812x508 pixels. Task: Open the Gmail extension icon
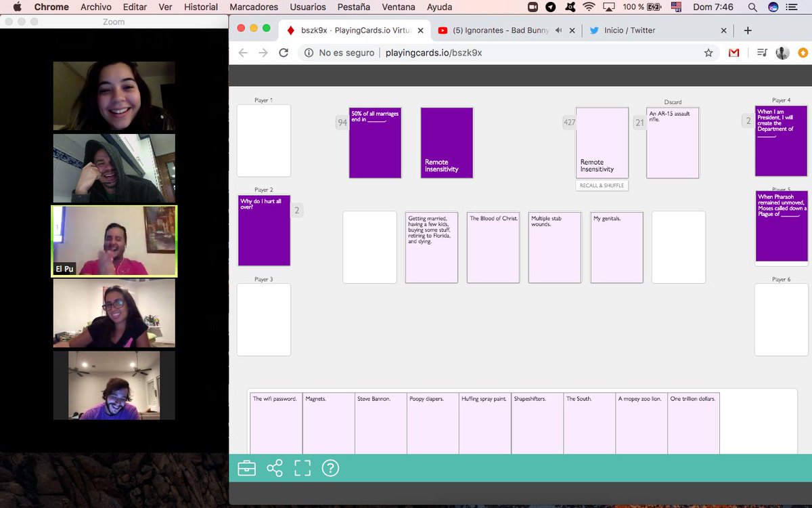(x=734, y=53)
